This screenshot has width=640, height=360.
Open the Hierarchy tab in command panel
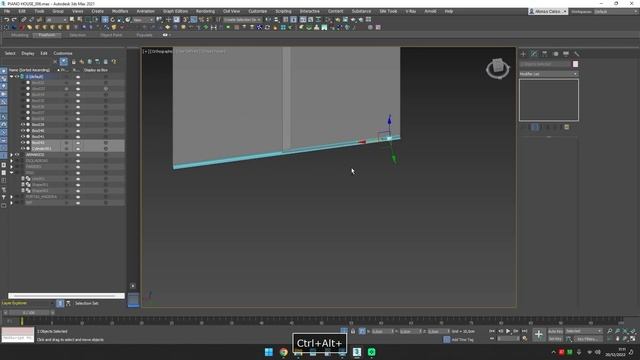point(544,54)
